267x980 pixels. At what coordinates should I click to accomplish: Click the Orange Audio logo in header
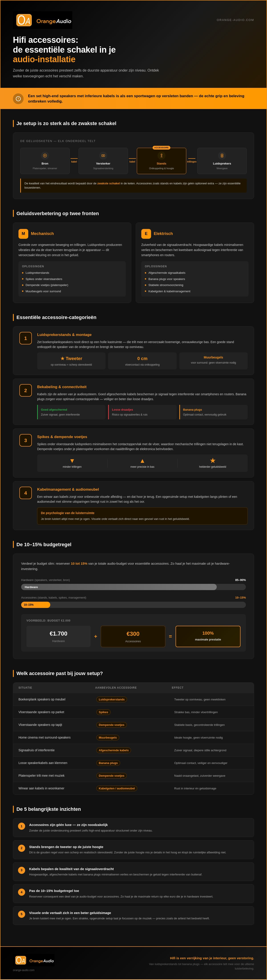pyautogui.click(x=42, y=20)
